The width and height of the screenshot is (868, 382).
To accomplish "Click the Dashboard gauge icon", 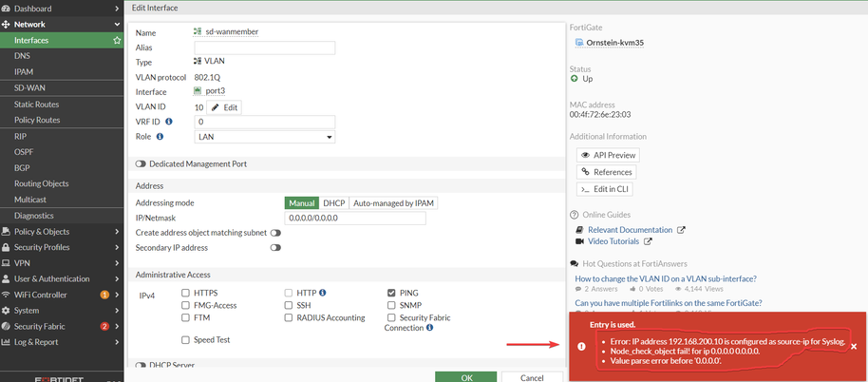I will tap(6, 9).
